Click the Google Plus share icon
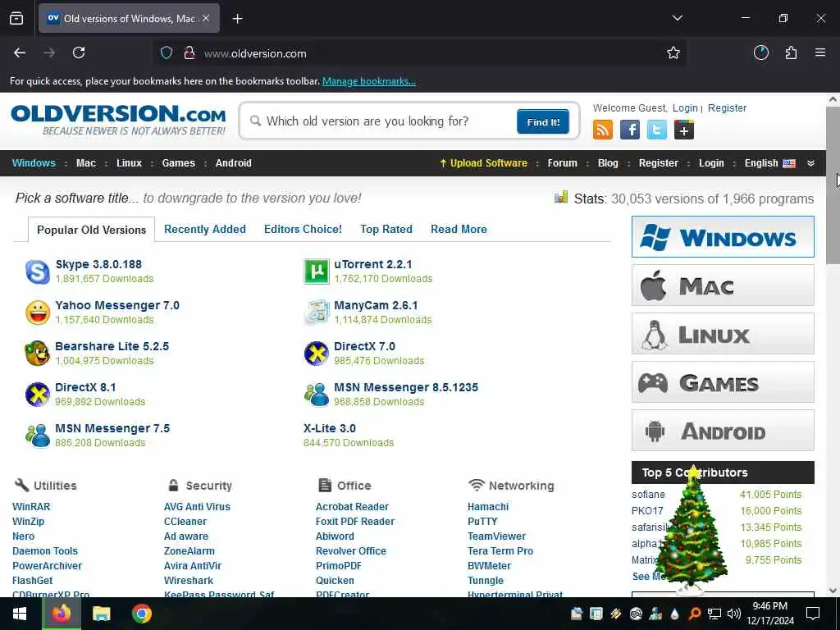The image size is (840, 630). (x=684, y=130)
